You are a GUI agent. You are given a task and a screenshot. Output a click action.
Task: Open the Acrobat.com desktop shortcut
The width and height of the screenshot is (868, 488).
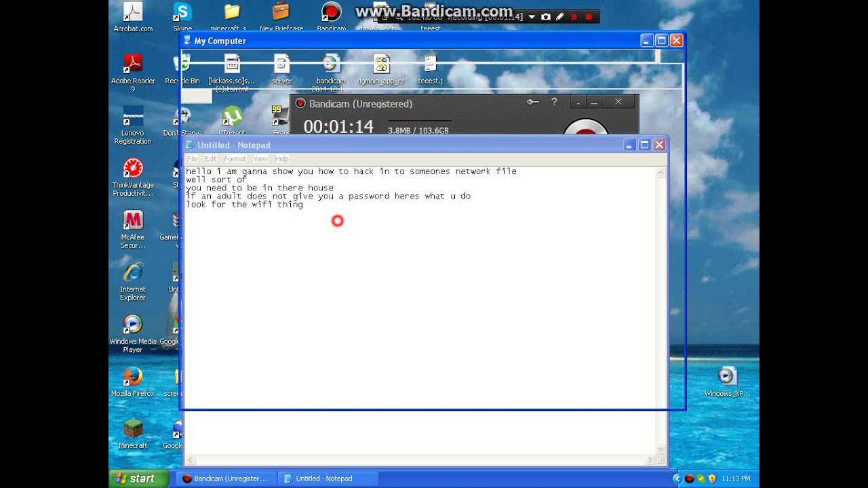[x=133, y=17]
